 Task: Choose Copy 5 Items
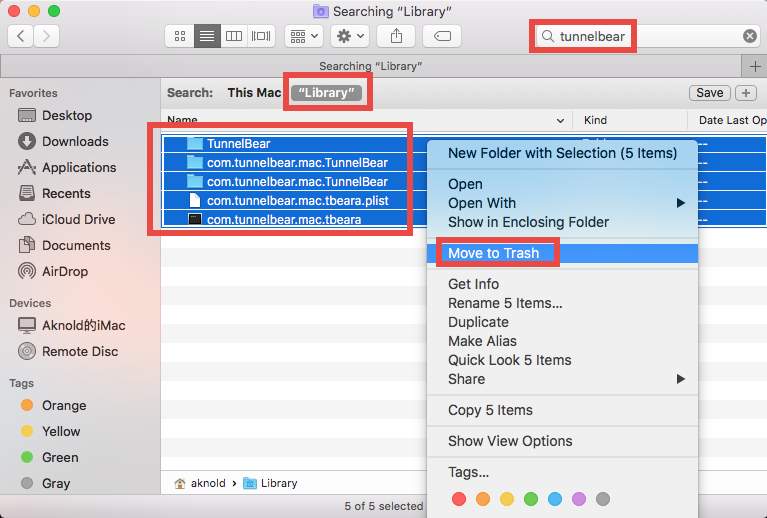click(x=562, y=410)
